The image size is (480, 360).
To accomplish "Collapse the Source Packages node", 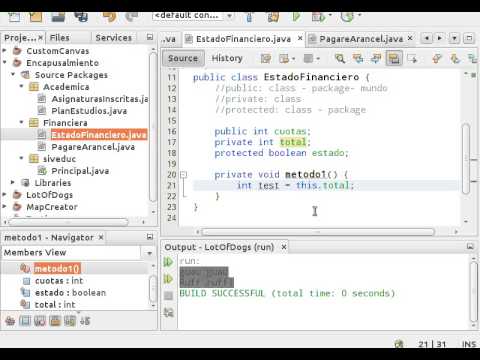I will 13,75.
